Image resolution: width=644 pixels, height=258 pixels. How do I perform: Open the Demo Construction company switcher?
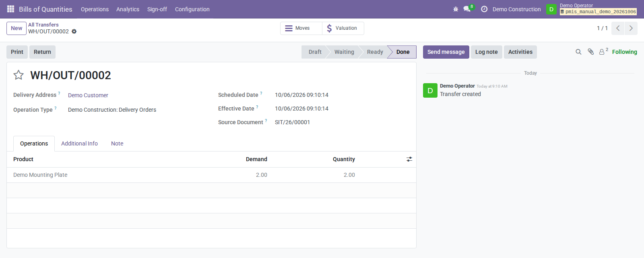[x=516, y=9]
